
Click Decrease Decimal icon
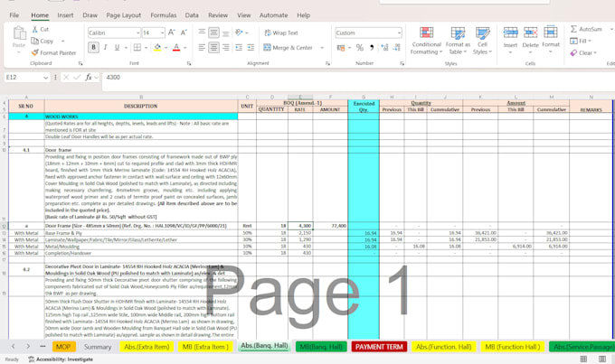[397, 47]
